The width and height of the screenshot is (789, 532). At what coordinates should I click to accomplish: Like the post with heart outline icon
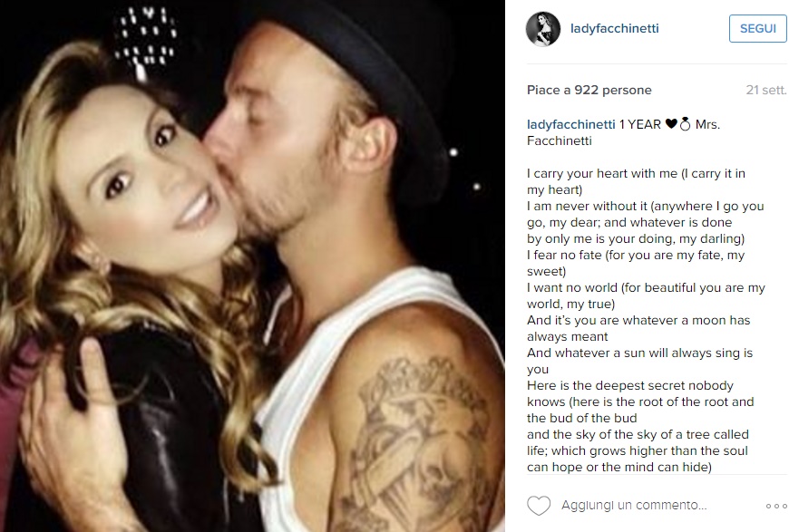[x=539, y=506]
